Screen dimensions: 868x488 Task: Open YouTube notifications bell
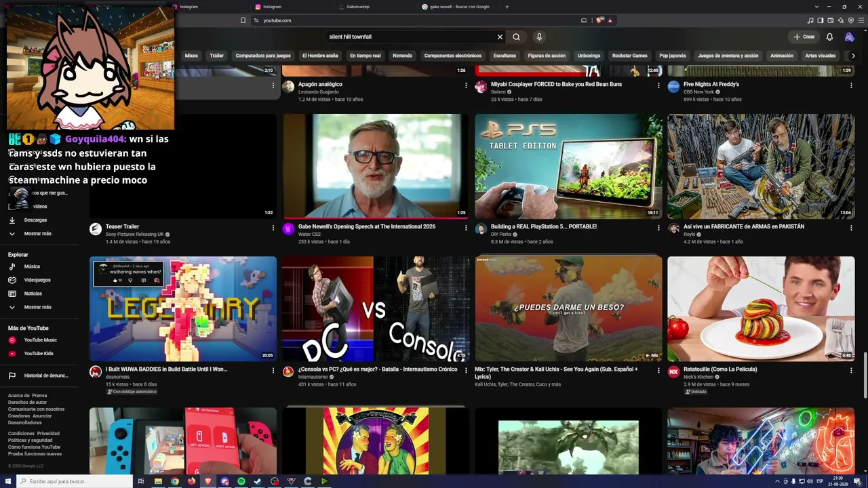pyautogui.click(x=829, y=37)
